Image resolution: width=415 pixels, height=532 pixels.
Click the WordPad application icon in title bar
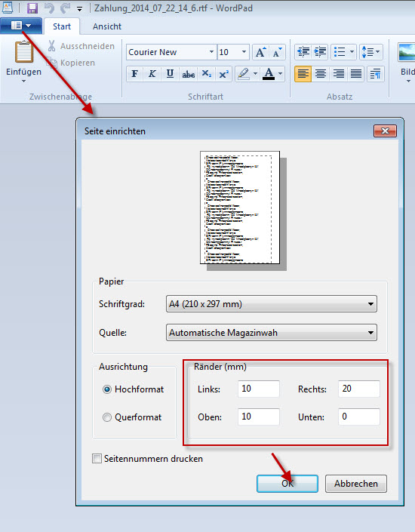[8, 8]
